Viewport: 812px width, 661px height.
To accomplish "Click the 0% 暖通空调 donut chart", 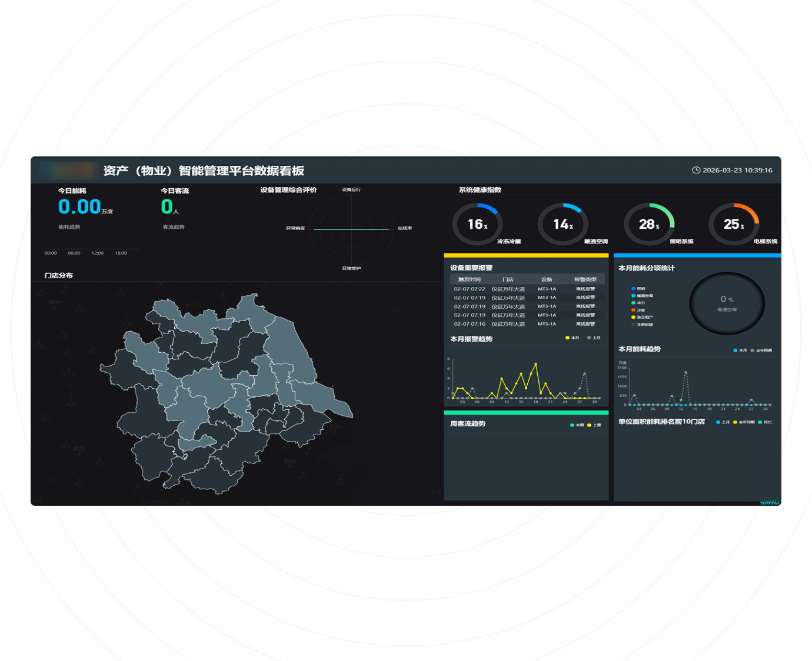I will [x=727, y=303].
